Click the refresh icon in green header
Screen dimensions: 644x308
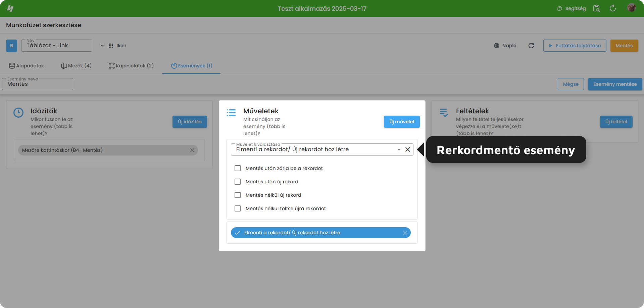[x=613, y=8]
